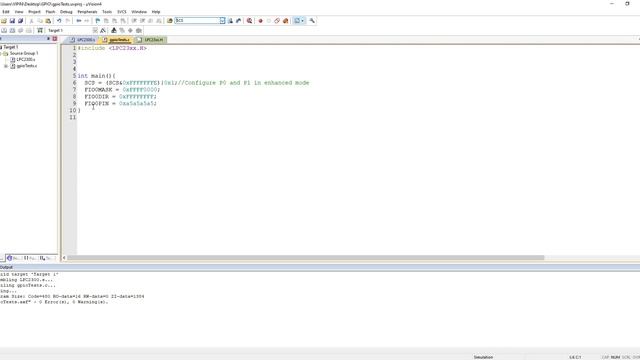Click the Paste toolbar icon
640x360 pixels.
point(48,21)
